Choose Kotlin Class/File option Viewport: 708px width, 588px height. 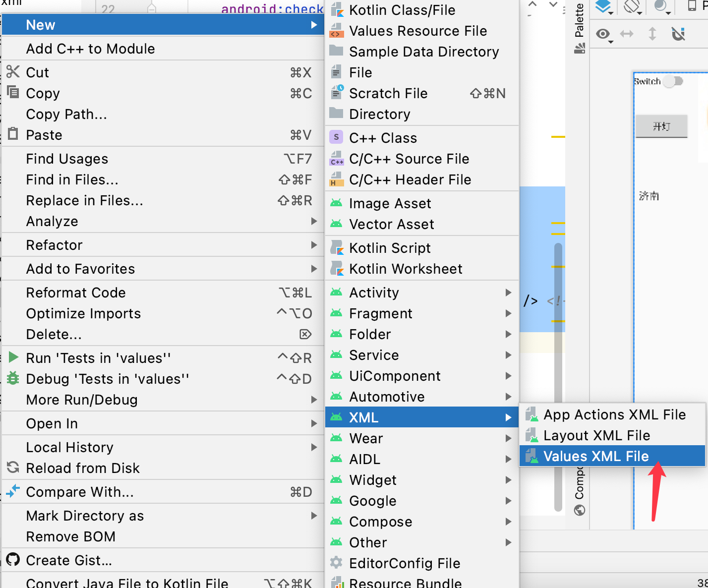click(421, 10)
